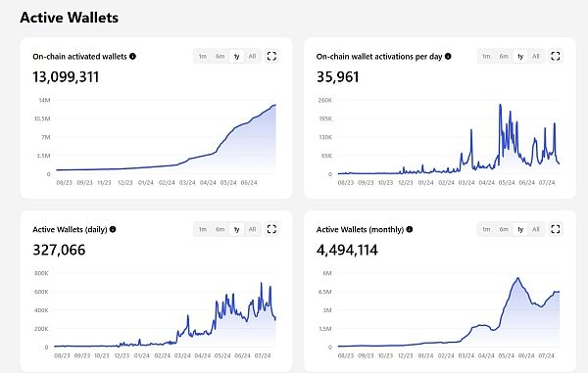Choose 6m range on Active Wallets (monthly)
This screenshot has height=373, width=588.
point(504,229)
